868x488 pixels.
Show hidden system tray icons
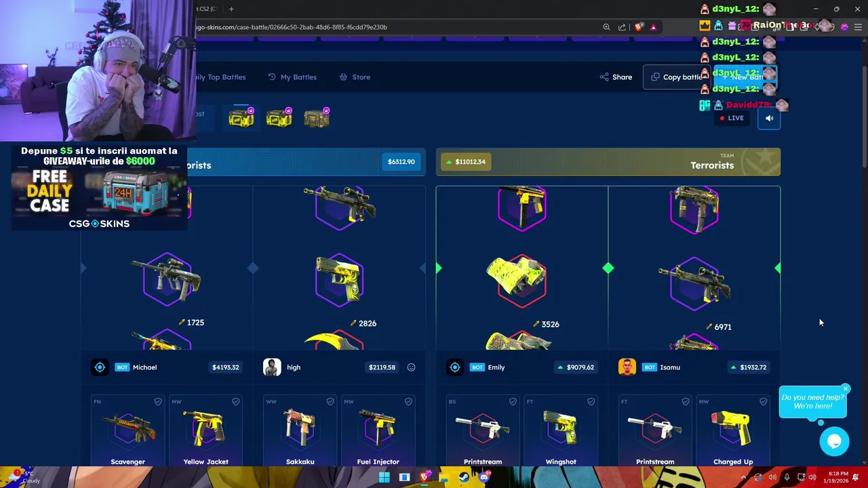[x=743, y=478]
